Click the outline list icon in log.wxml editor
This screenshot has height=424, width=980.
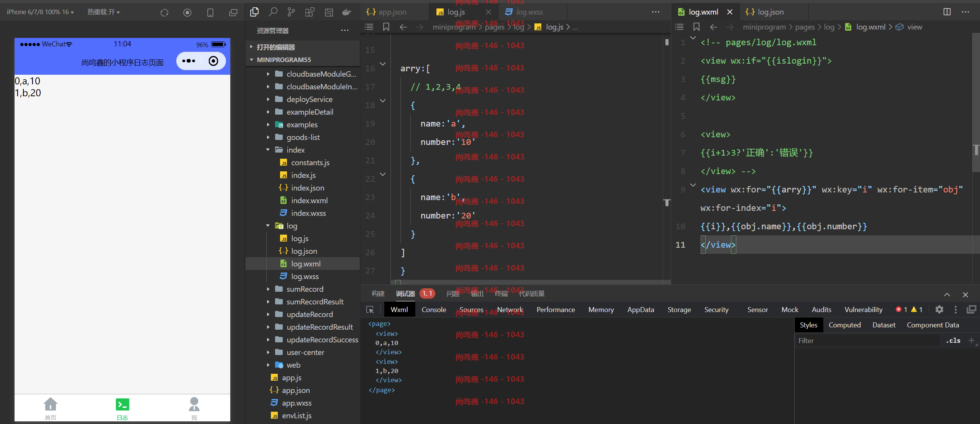click(x=679, y=27)
